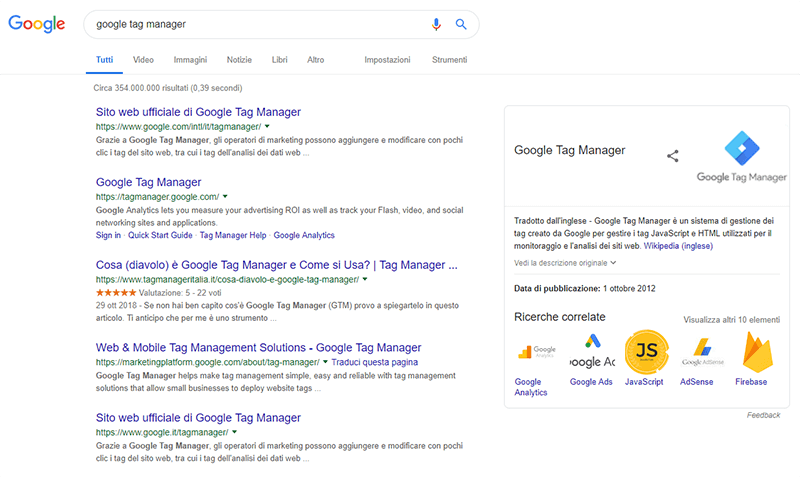
Task: Open last Sito web ufficiale result for google.it
Action: (x=198, y=418)
